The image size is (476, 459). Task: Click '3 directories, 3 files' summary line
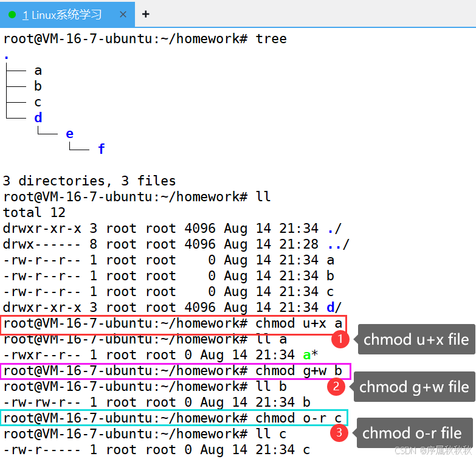point(89,181)
